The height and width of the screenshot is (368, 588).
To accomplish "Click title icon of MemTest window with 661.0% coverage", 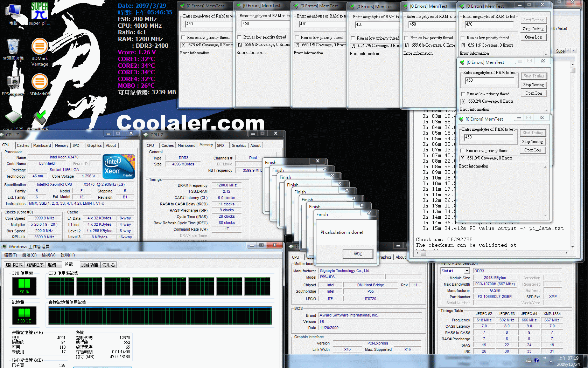I will (x=461, y=119).
